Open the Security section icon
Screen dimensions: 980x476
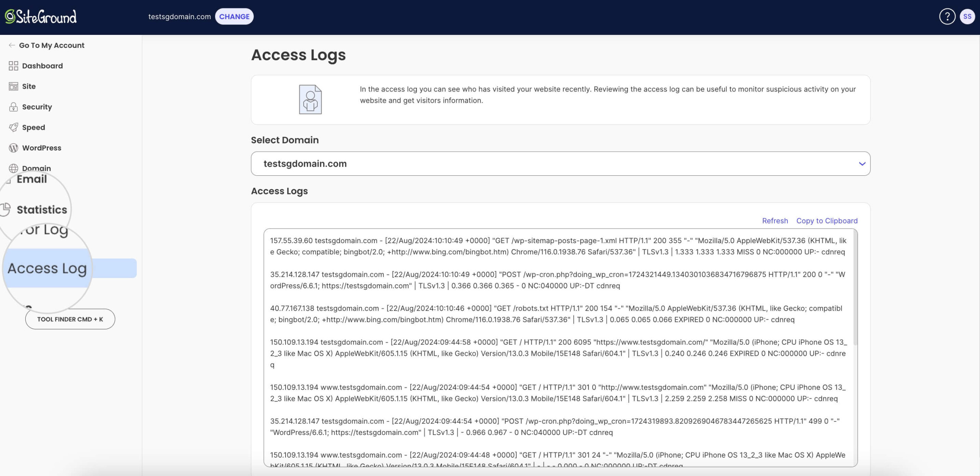point(13,107)
